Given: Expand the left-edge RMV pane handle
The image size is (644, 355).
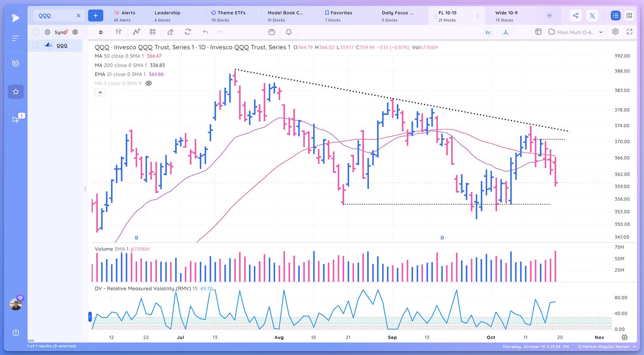Looking at the screenshot, I should [90, 317].
